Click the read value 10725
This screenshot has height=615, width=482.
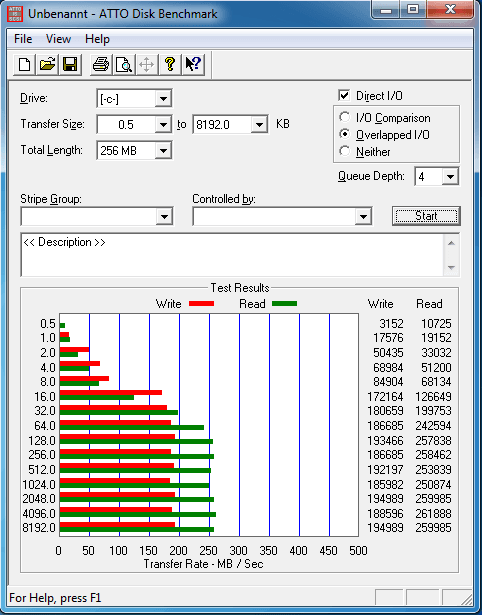coord(436,324)
